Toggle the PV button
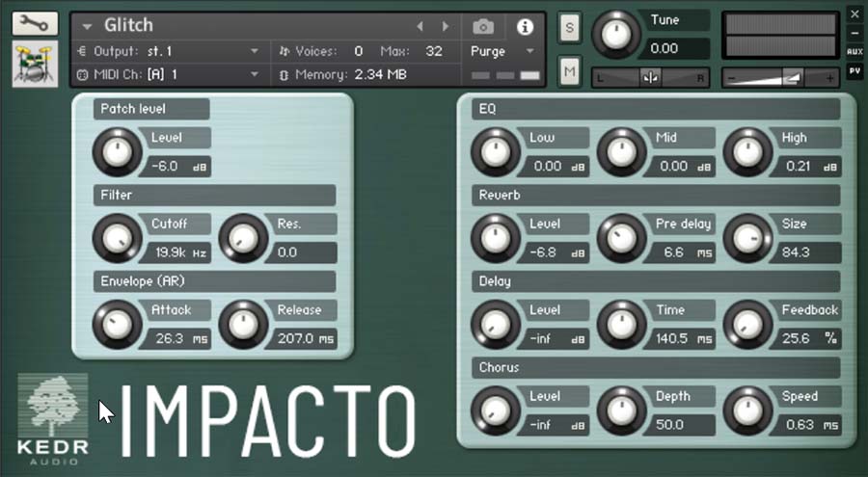Screen dimensions: 868x477 pyautogui.click(x=854, y=71)
